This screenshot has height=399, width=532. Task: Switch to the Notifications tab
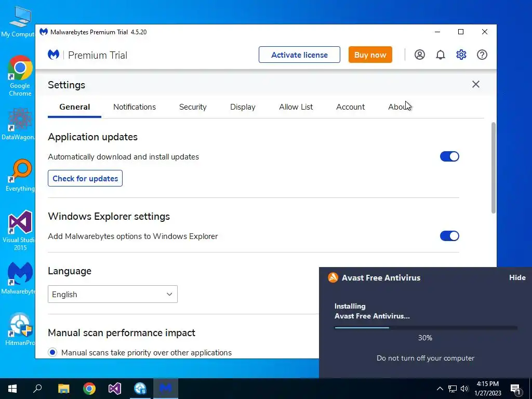[x=135, y=107]
